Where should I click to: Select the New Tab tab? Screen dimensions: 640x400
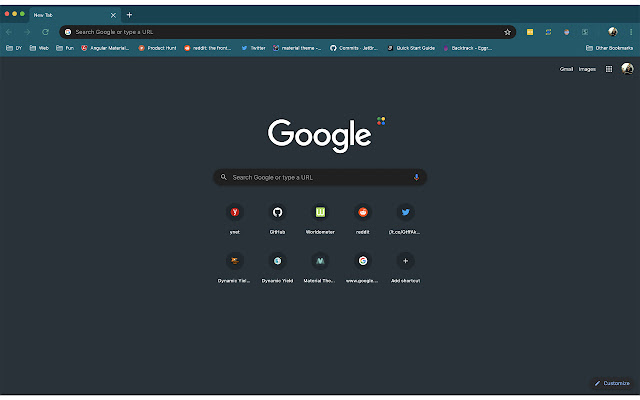pyautogui.click(x=75, y=15)
